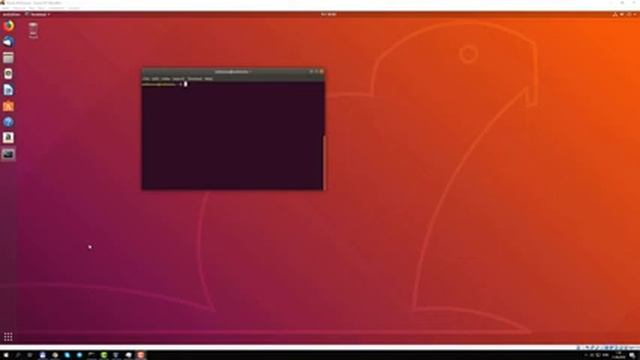640x360 pixels.
Task: Open the Files manager in the dock
Action: (x=8, y=58)
